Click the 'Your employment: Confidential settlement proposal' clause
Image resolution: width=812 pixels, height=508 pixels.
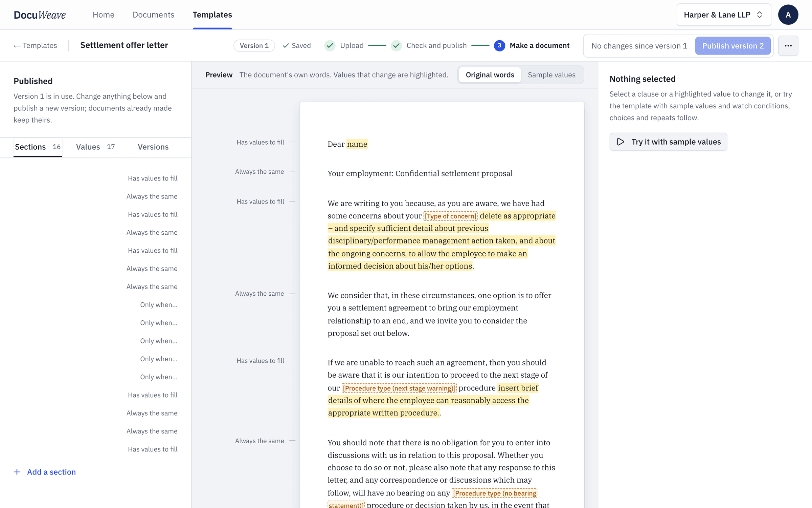pos(420,173)
